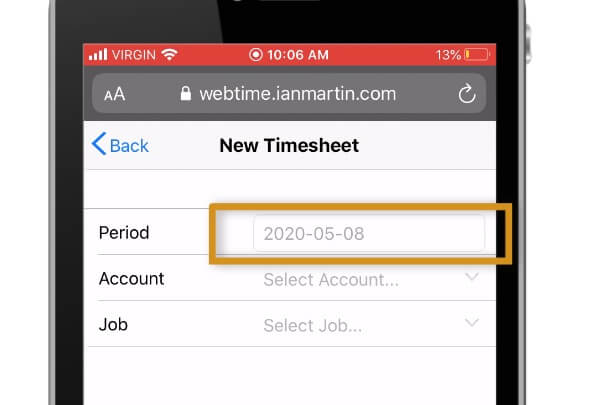Open the AA text size menu
This screenshot has height=405, width=614.
[x=115, y=94]
